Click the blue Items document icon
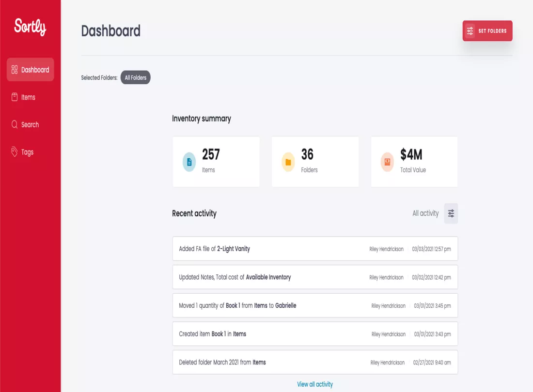The height and width of the screenshot is (392, 533). tap(189, 162)
